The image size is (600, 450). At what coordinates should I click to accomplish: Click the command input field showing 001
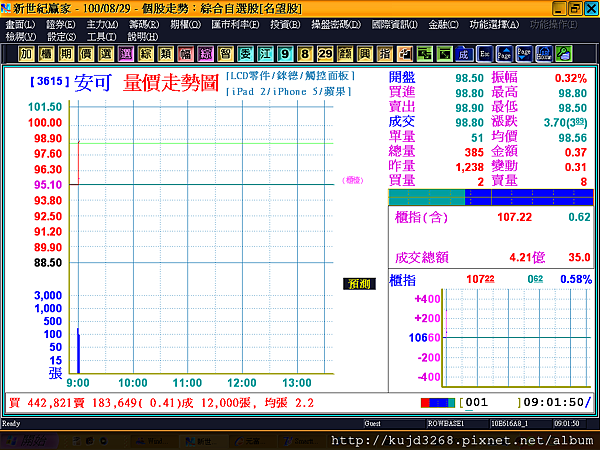490,403
